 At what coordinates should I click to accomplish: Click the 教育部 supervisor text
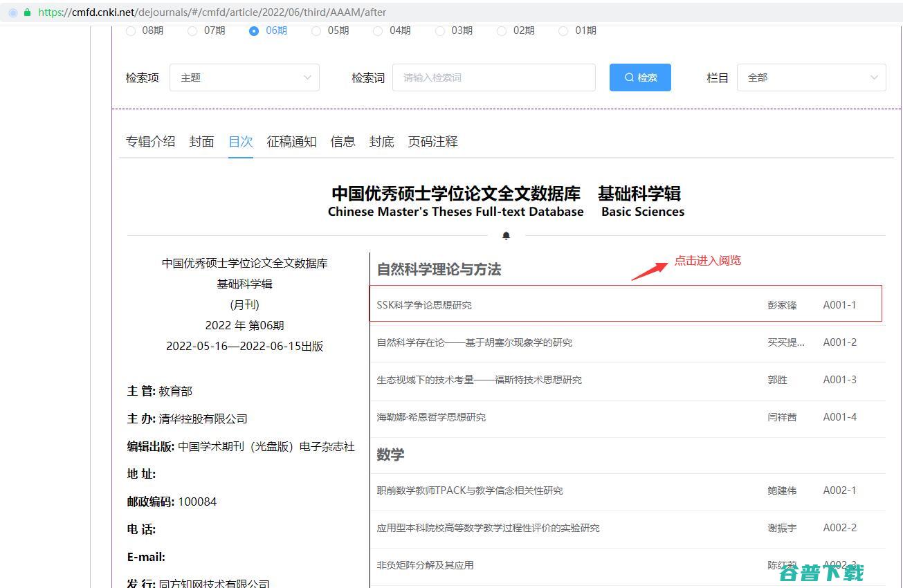[x=176, y=391]
